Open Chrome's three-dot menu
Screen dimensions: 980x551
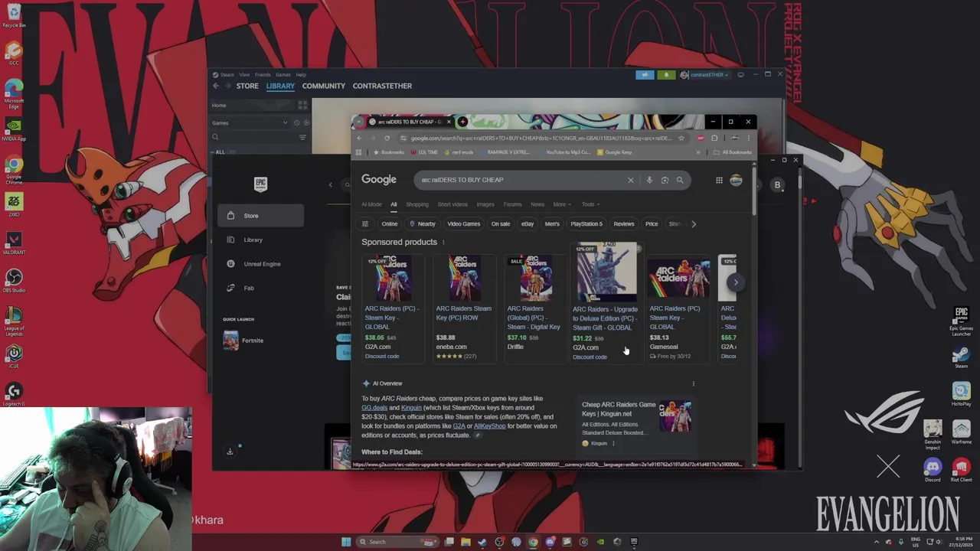click(748, 139)
